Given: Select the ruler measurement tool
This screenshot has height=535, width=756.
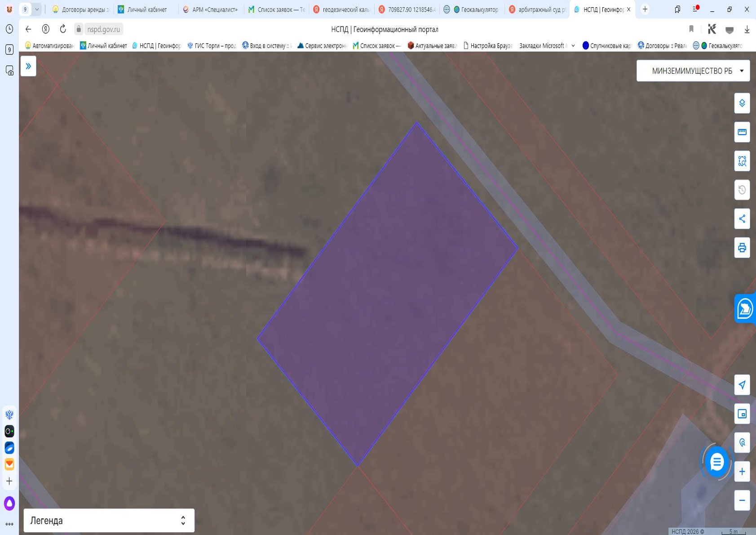Looking at the screenshot, I should (x=742, y=132).
